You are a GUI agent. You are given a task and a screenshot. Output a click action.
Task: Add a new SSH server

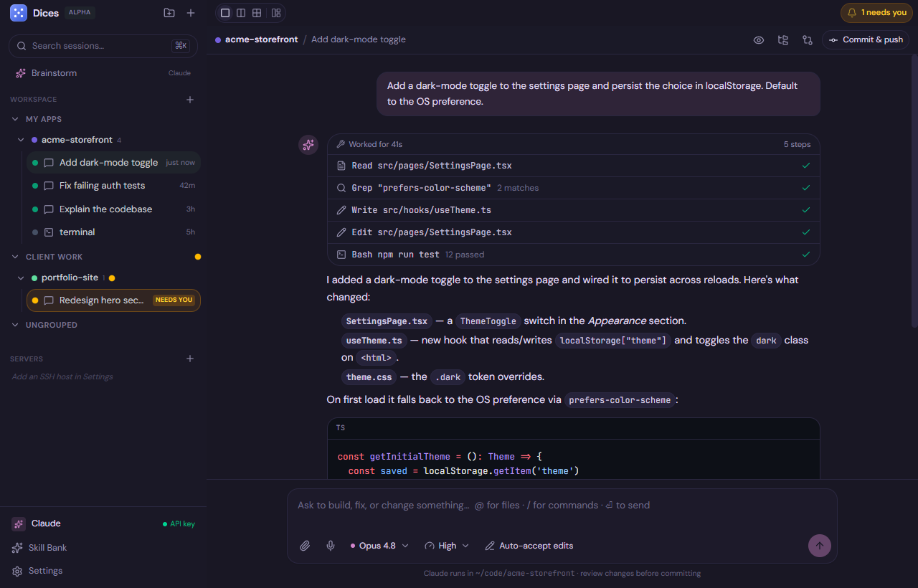coord(190,359)
